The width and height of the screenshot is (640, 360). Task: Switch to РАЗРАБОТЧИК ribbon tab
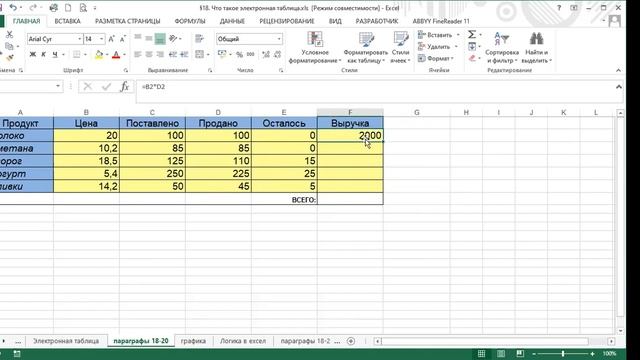[x=376, y=21]
